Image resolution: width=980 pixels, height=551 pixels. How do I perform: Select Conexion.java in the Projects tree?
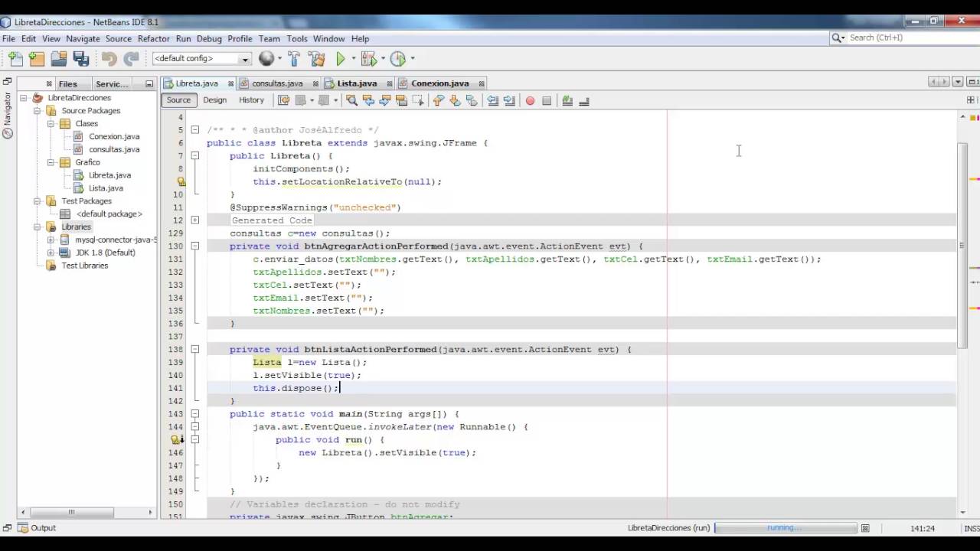tap(114, 136)
